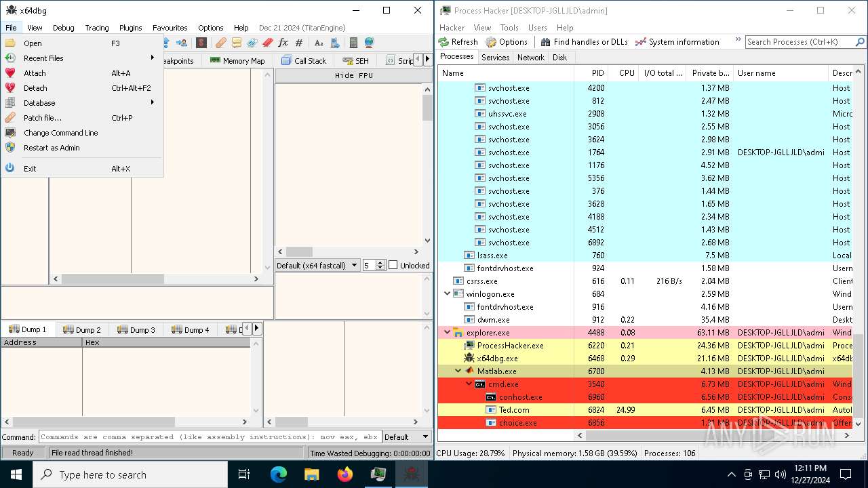Click the x64dbg Command input field
Screen dimensions: 868x488
pyautogui.click(x=210, y=437)
